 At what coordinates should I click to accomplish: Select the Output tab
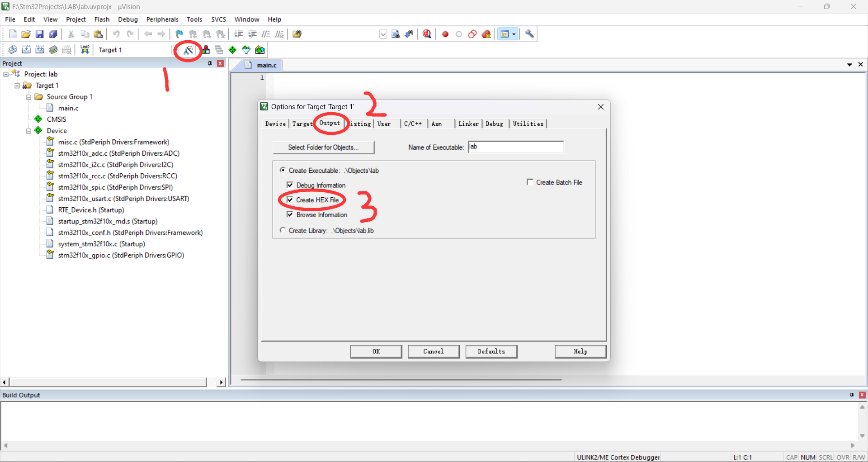tap(330, 123)
